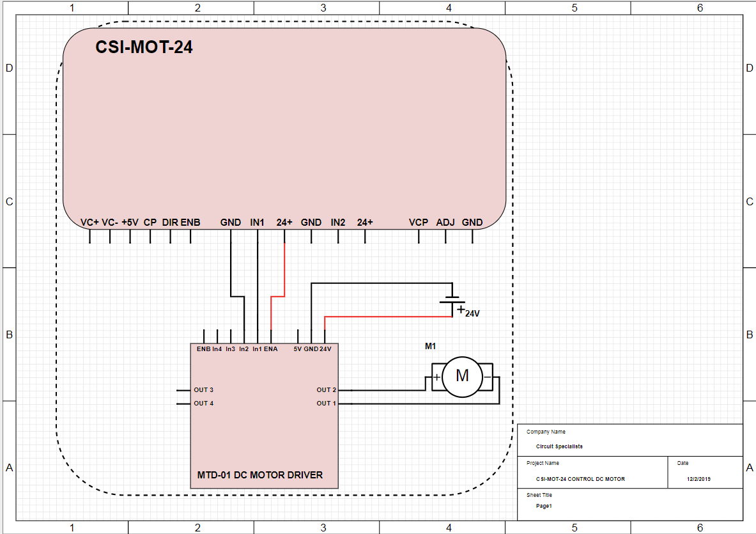Select the OUT 3 terminal label
Screen dimensions: 756x534
click(x=203, y=389)
